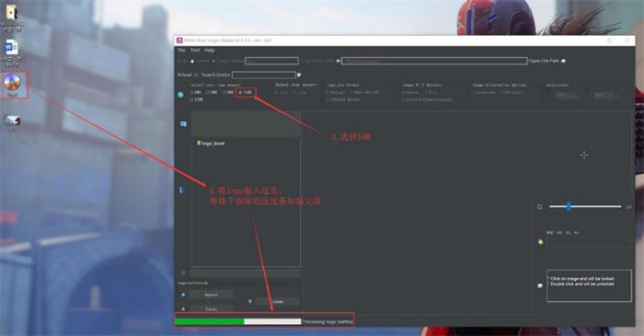This screenshot has height=336, width=644.
Task: Click the "Processing: logo_battery" status text
Action: (x=328, y=321)
